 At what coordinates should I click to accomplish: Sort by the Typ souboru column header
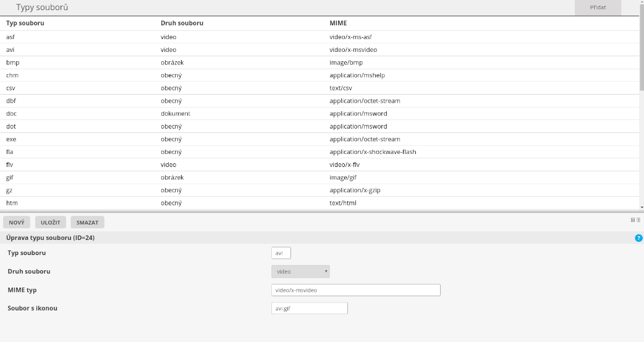25,24
